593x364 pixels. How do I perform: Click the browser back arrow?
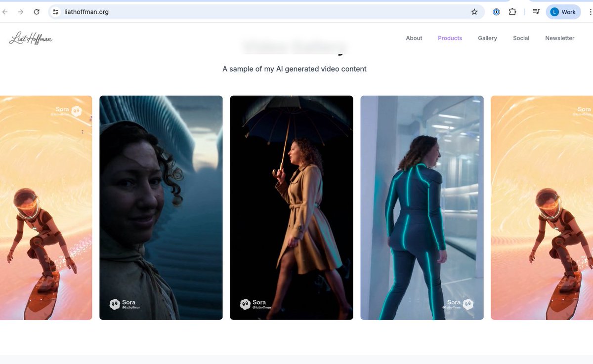5,12
